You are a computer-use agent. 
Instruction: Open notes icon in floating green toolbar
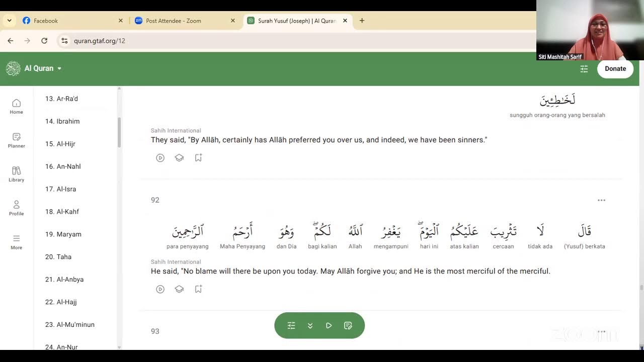(348, 326)
